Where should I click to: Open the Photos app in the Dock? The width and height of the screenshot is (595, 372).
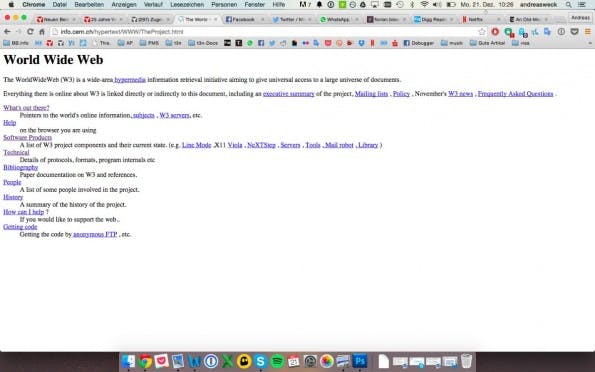(x=327, y=361)
